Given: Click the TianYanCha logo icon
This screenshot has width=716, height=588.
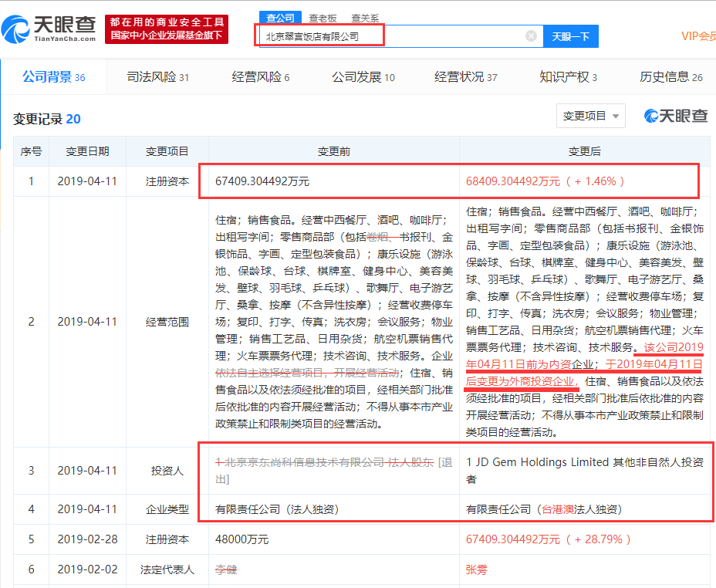Looking at the screenshot, I should coord(15,29).
